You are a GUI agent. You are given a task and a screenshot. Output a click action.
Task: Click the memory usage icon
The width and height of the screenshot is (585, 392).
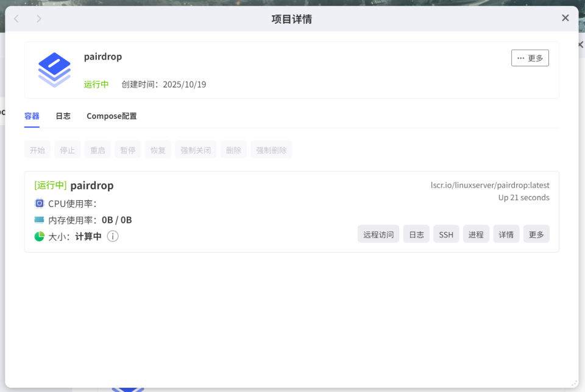point(39,220)
